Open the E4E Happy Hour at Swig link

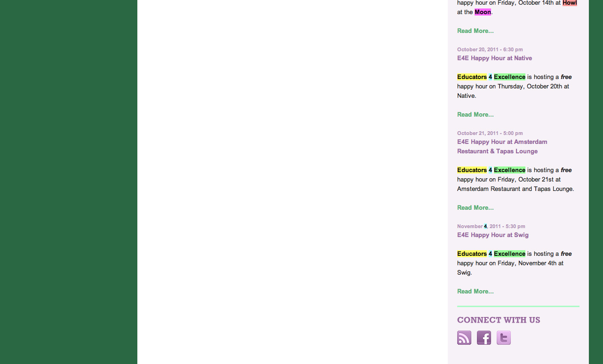(493, 235)
